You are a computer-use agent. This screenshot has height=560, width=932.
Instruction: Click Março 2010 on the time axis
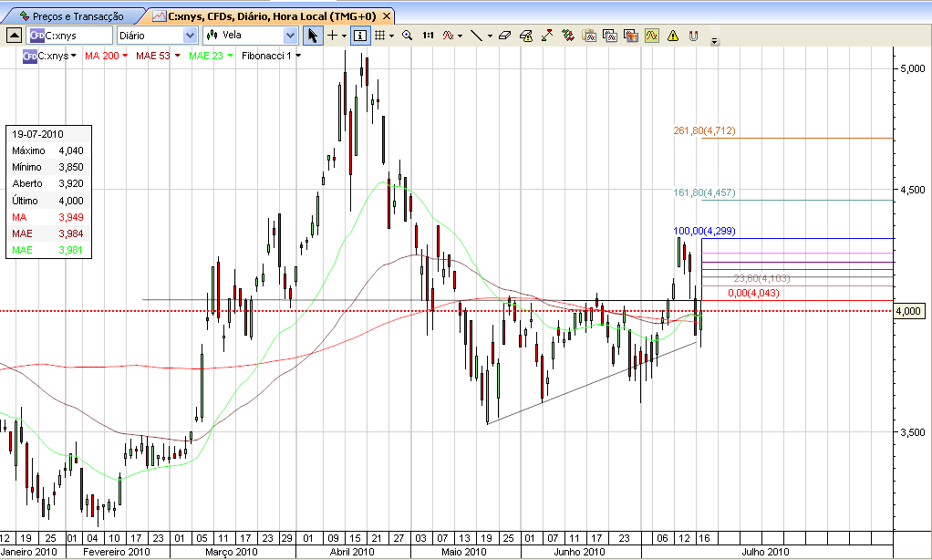(232, 553)
